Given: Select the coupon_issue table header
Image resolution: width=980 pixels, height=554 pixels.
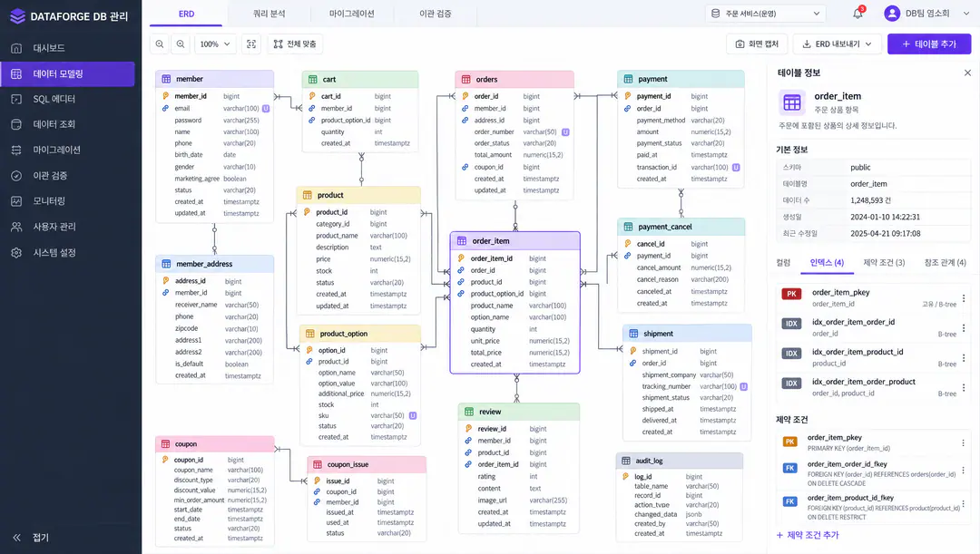Looking at the screenshot, I should [367, 464].
